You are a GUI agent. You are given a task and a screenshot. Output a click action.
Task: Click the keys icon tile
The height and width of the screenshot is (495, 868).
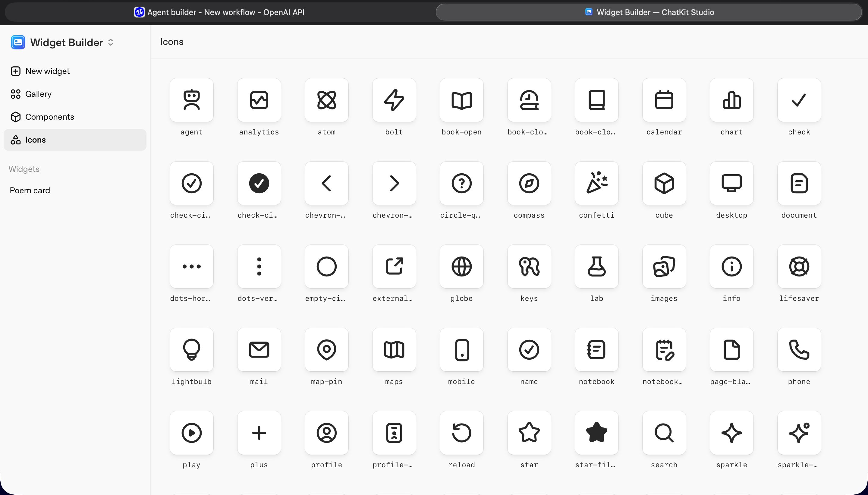(529, 266)
